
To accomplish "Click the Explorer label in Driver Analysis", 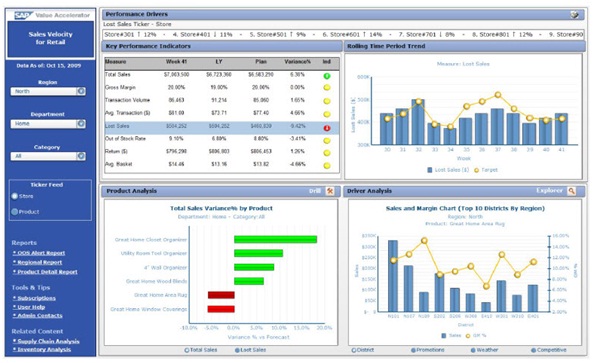I will point(550,191).
